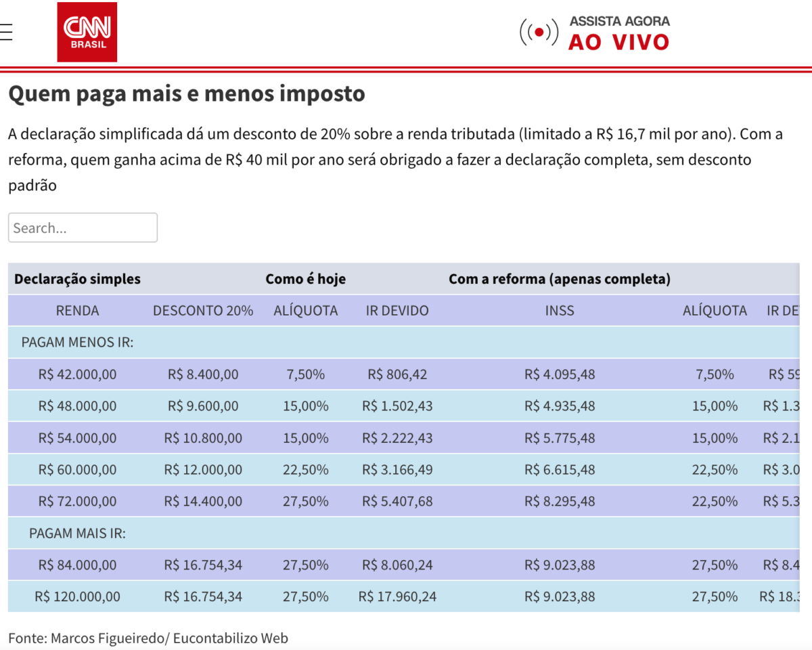The width and height of the screenshot is (812, 650).
Task: Click the 'Declaração simples' group header
Action: 78,279
